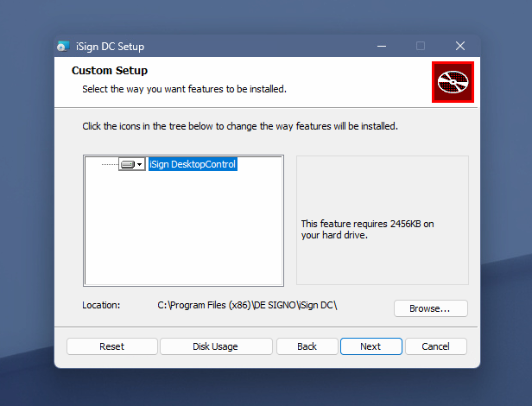Image resolution: width=532 pixels, height=406 pixels.
Task: Click empty area inside feature tree list
Action: 184,231
